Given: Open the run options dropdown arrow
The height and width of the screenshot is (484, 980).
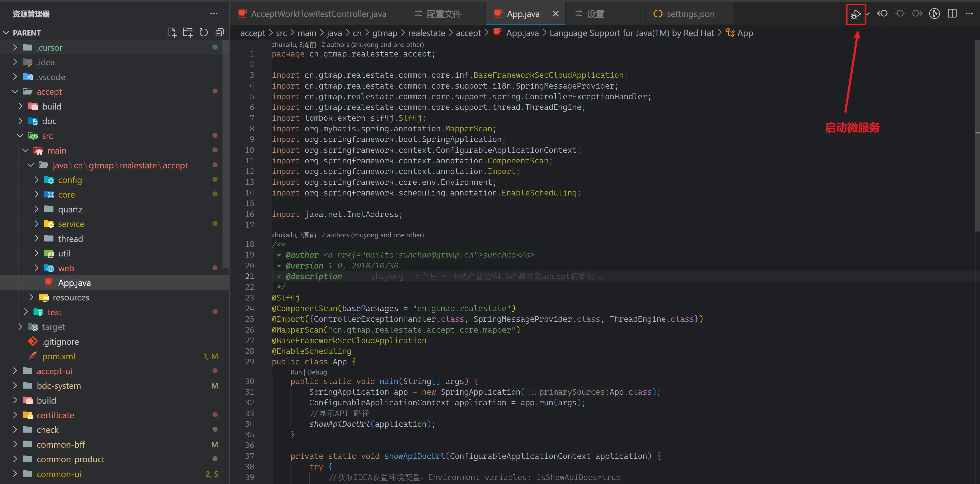Looking at the screenshot, I should tap(867, 14).
